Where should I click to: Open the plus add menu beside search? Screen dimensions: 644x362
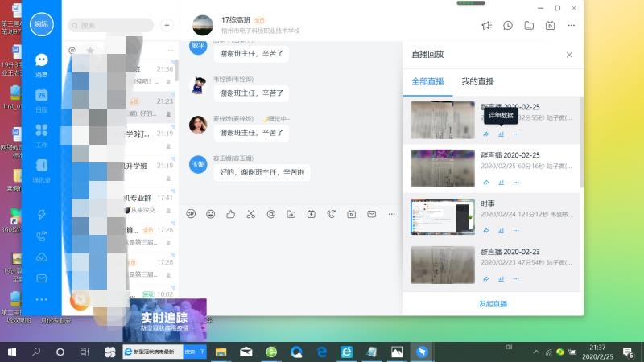167,25
